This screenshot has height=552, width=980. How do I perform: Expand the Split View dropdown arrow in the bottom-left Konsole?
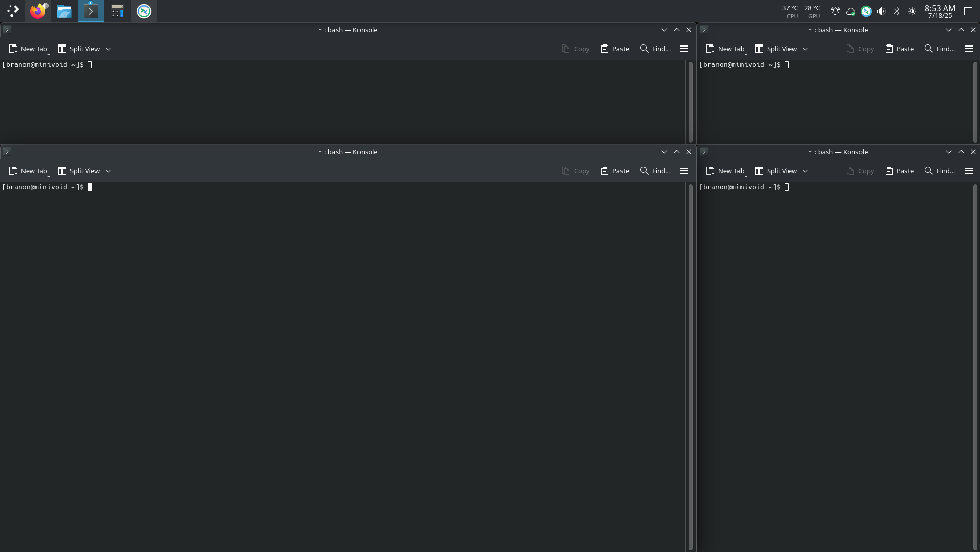click(x=108, y=171)
